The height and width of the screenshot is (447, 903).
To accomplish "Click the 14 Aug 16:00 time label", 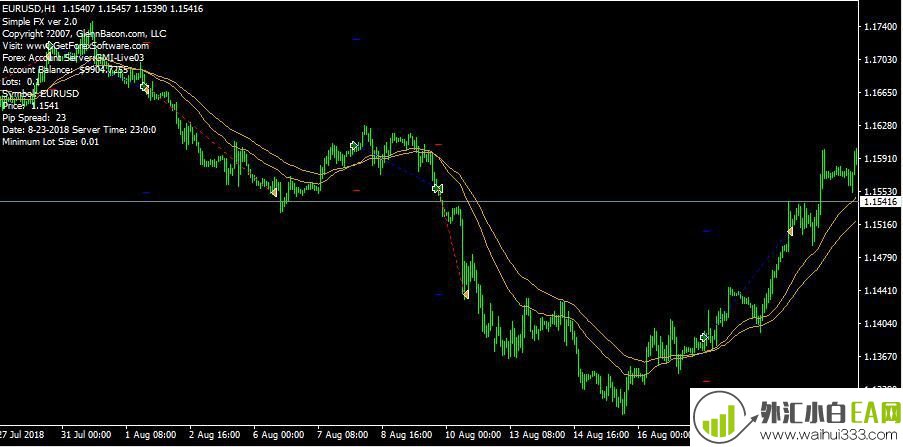I will (599, 434).
